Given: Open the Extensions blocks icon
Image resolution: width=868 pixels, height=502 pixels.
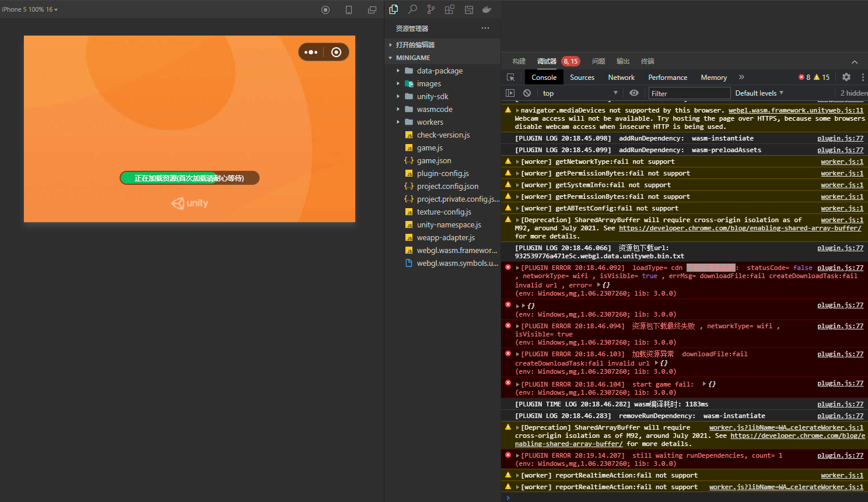Looking at the screenshot, I should 450,9.
